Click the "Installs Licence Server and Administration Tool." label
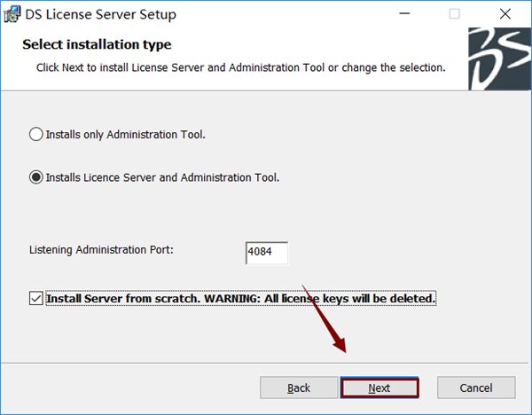 coord(162,177)
